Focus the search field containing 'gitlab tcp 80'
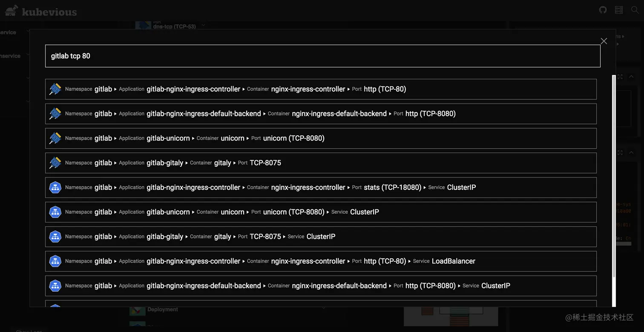 323,56
